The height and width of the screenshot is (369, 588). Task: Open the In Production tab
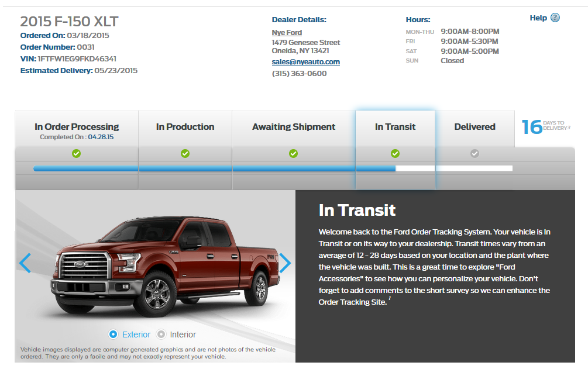pos(185,127)
